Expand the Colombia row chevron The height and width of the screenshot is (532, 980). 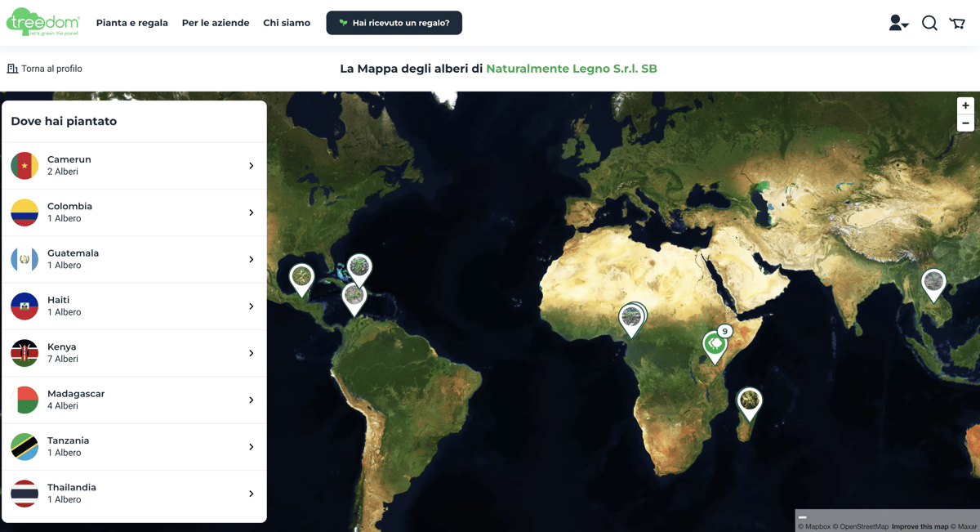[x=251, y=212]
